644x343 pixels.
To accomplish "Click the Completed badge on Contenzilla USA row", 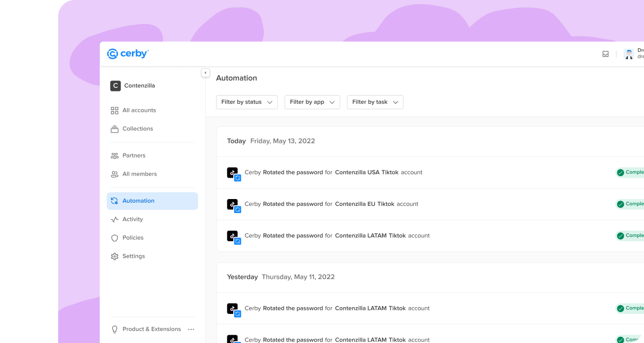I will pyautogui.click(x=630, y=173).
